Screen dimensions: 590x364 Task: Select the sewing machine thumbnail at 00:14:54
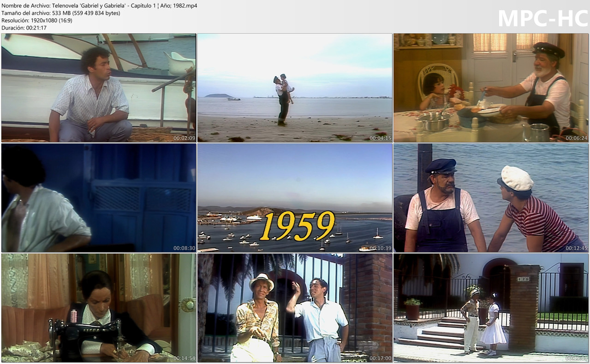(99, 308)
